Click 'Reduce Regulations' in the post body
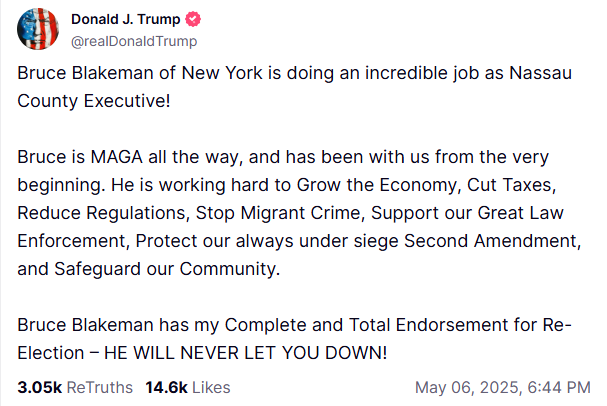The height and width of the screenshot is (406, 607). coord(101,213)
